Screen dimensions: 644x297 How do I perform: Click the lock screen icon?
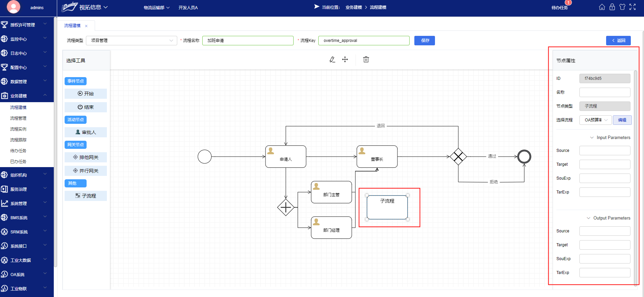(x=612, y=7)
